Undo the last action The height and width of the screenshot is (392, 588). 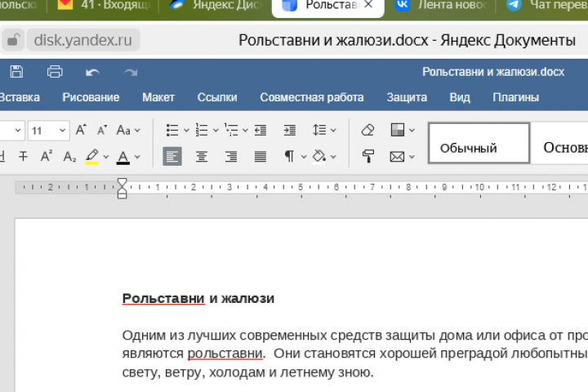pos(92,72)
